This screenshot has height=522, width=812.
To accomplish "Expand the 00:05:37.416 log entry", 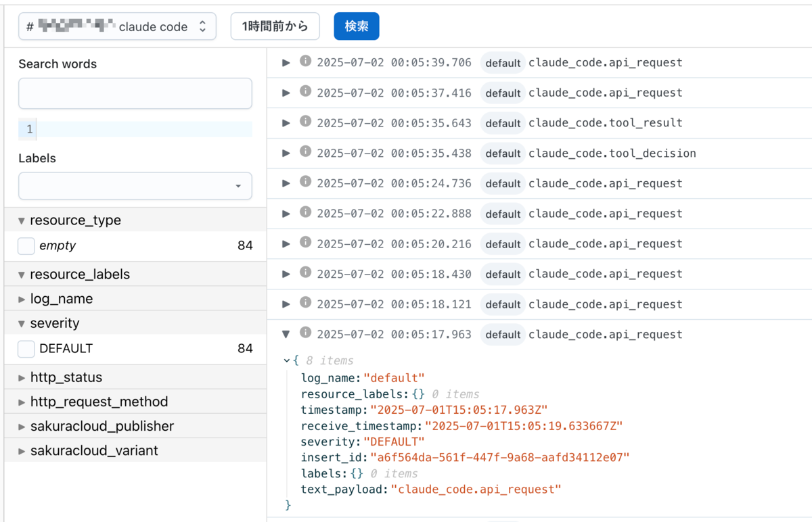I will click(286, 93).
